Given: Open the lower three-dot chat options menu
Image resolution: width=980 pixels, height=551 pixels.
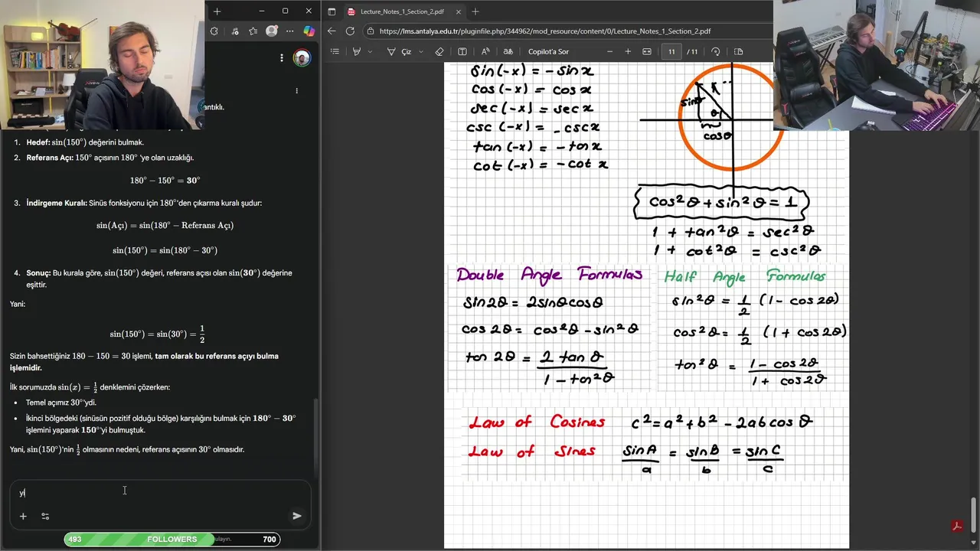Looking at the screenshot, I should (x=297, y=90).
